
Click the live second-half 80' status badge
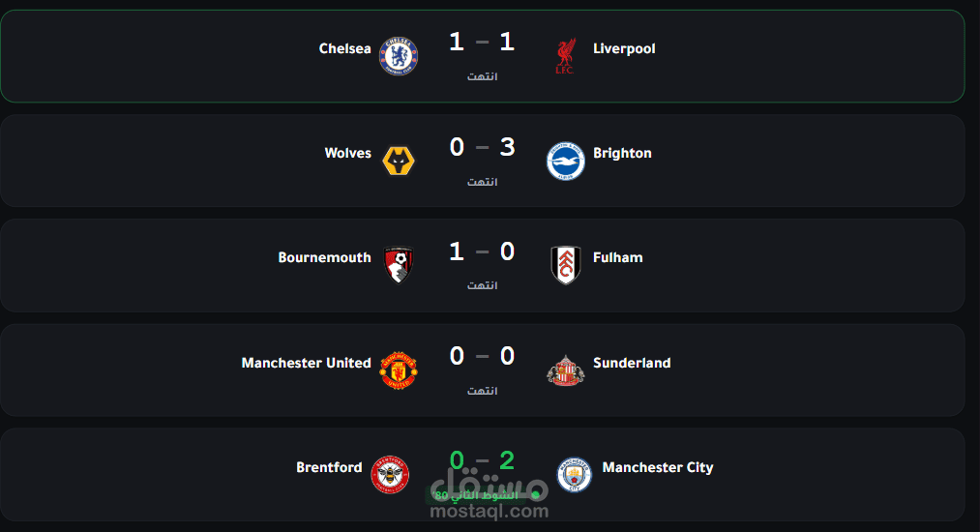point(482,496)
